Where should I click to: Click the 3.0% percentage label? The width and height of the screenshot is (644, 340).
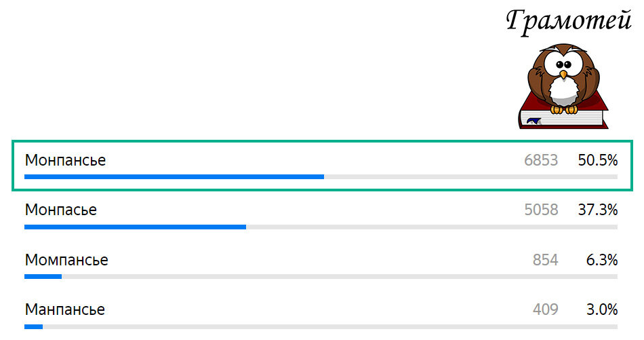click(x=601, y=310)
